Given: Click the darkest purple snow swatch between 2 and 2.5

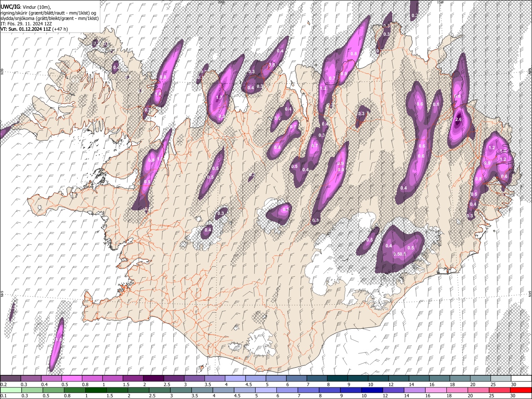Looking at the screenshot, I should click(153, 379).
